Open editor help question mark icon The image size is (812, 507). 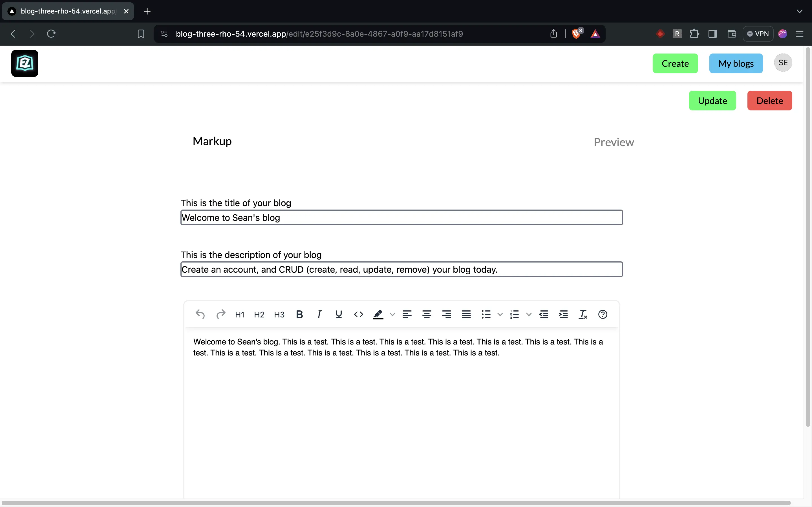tap(603, 314)
